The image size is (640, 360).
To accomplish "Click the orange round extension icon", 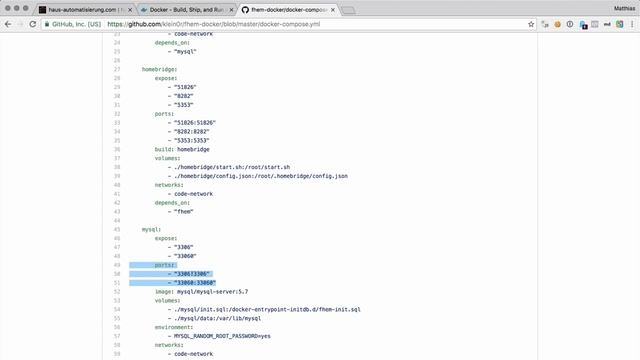I will click(x=557, y=24).
